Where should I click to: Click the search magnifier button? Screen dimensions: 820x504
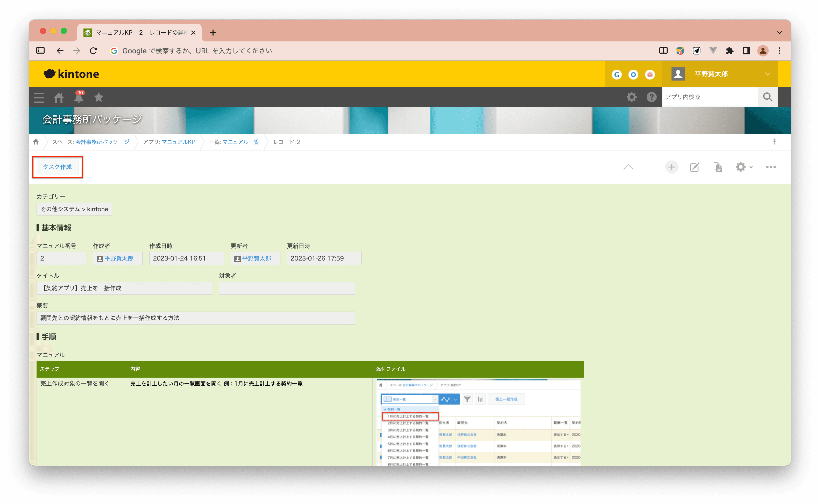767,97
